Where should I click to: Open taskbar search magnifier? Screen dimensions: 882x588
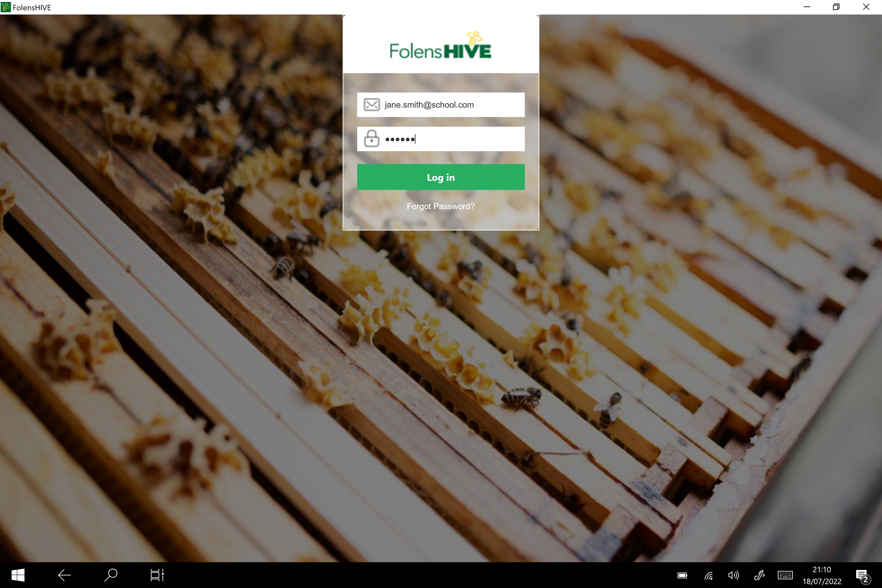point(111,574)
